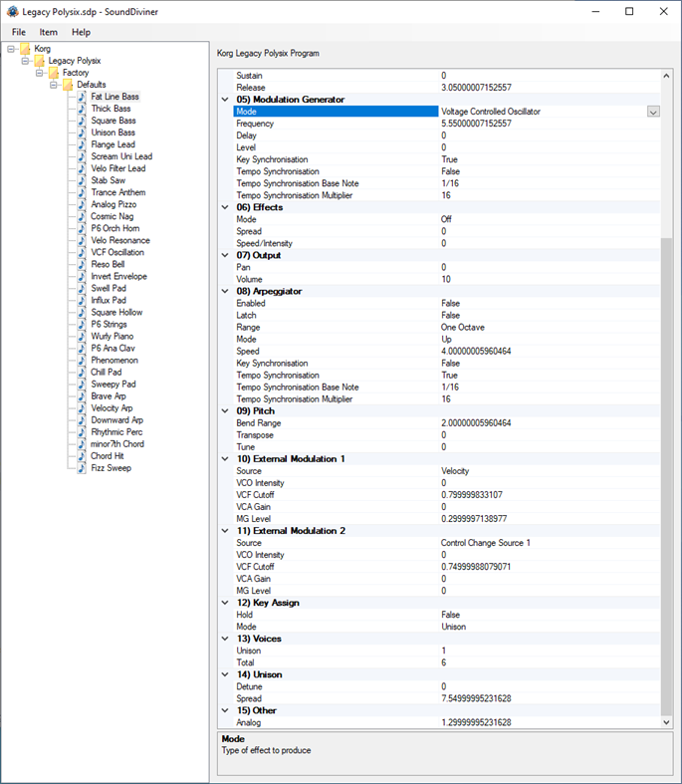
Task: Click the Arpeggiator Enabled value False
Action: tap(451, 304)
